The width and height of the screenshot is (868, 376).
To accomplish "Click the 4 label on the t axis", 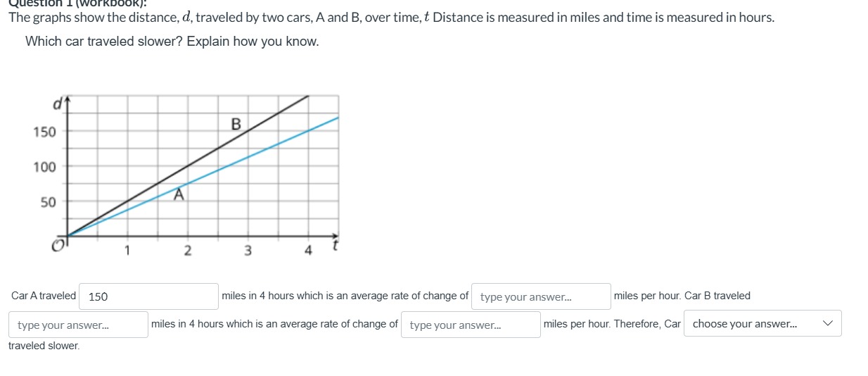I will point(308,250).
